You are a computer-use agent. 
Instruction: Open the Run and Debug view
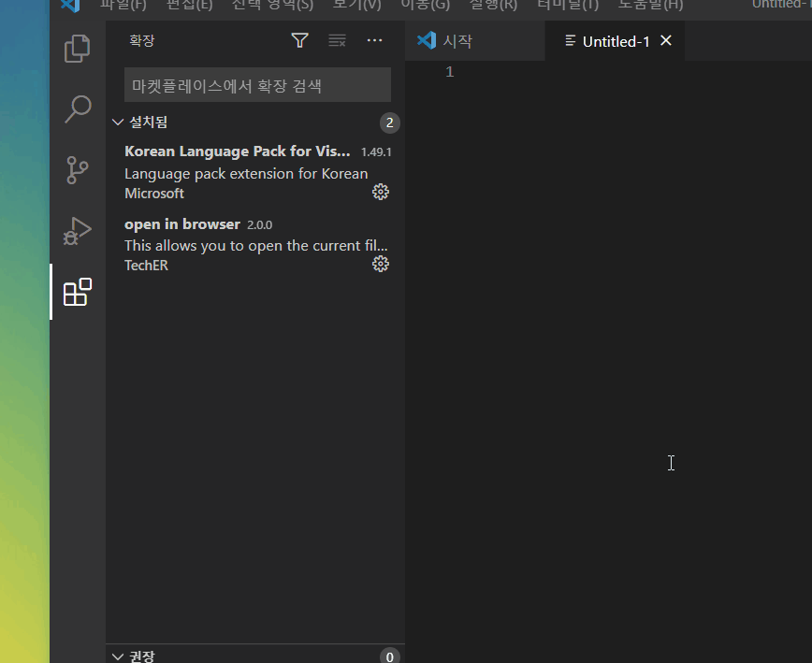[78, 231]
